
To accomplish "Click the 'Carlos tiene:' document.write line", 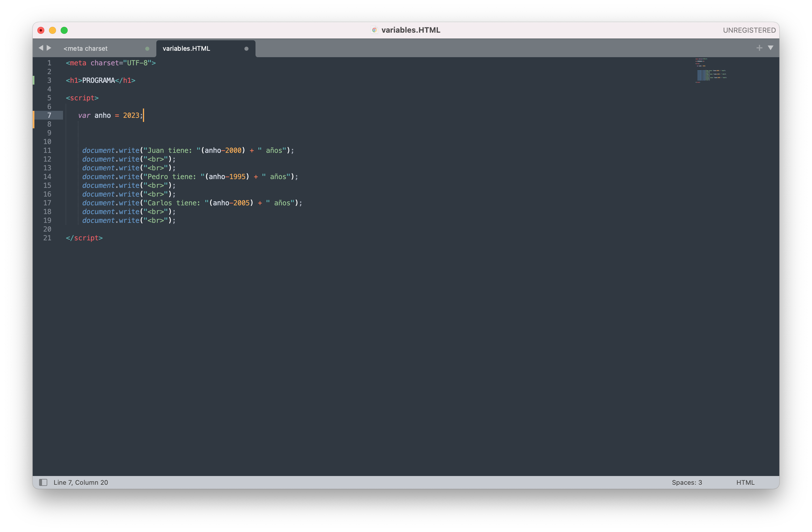I will click(192, 203).
